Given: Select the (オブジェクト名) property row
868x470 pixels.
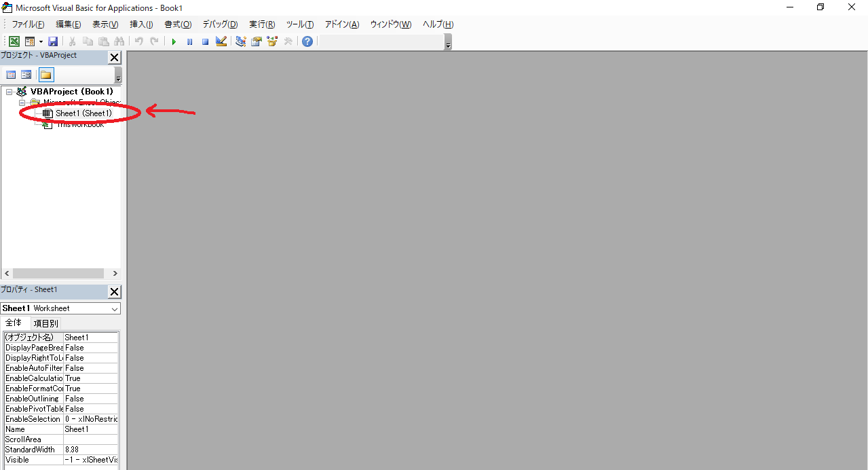Looking at the screenshot, I should 61,338.
